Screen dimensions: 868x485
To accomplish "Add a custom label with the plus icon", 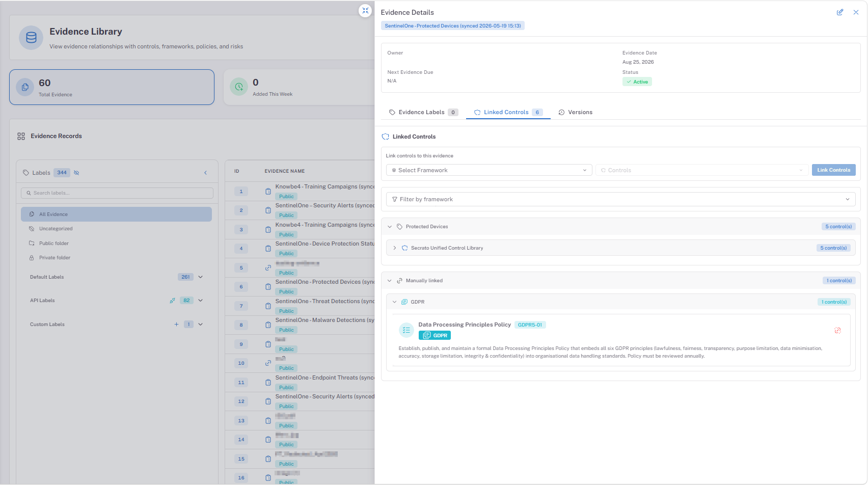I will coord(176,325).
